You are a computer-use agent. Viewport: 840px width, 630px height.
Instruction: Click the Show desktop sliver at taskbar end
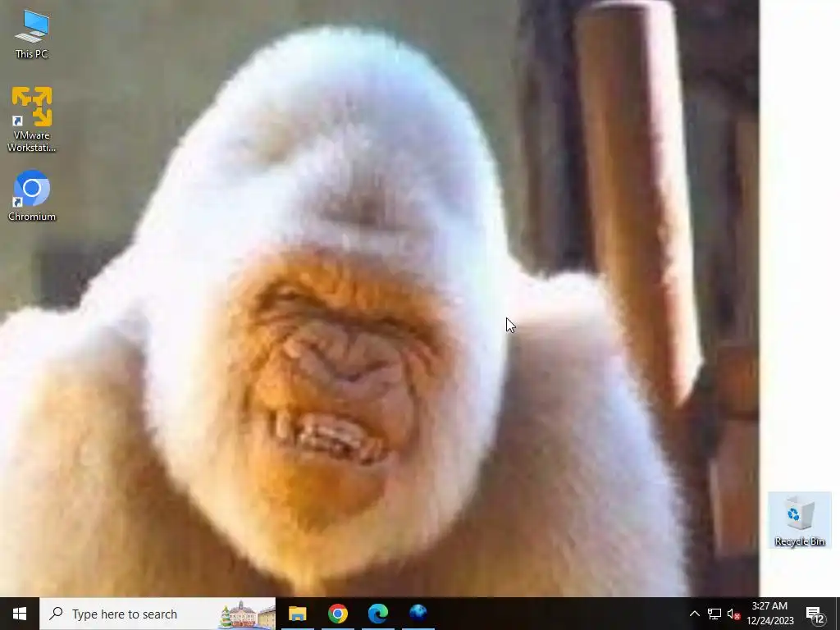pyautogui.click(x=838, y=614)
